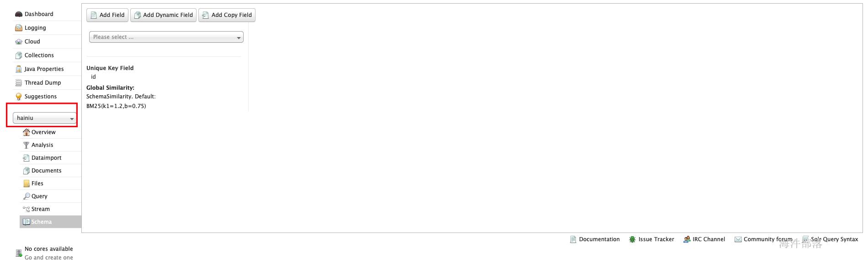Go to the Overview page

[x=43, y=132]
